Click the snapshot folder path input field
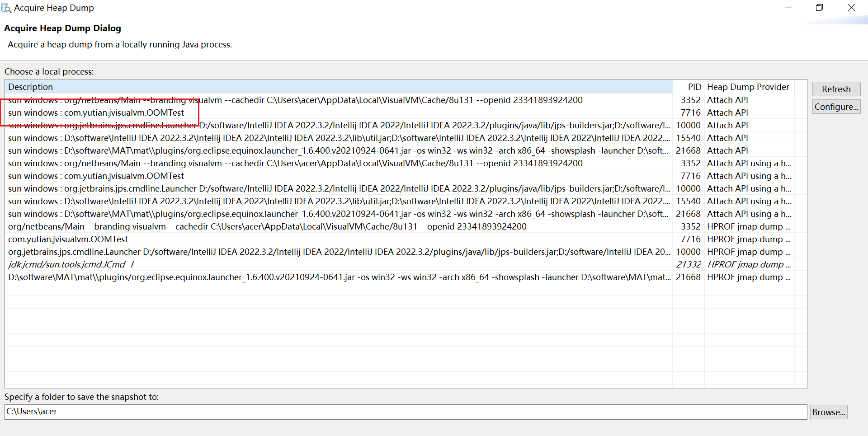Screen dimensions: 868x436 pos(405,412)
